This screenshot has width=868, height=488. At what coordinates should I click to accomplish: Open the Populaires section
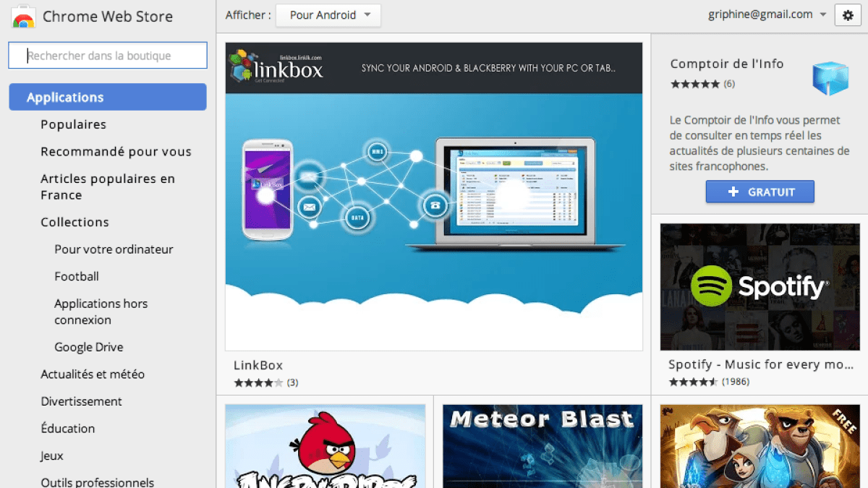(x=73, y=124)
